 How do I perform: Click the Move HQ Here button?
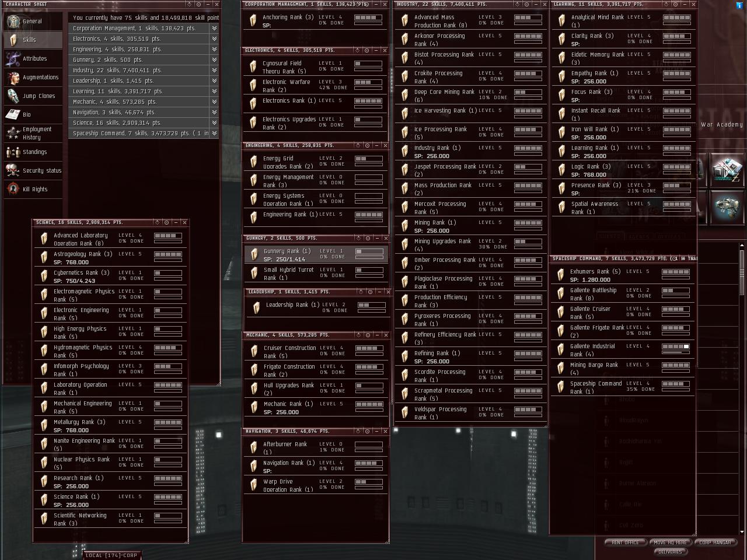tap(671, 542)
